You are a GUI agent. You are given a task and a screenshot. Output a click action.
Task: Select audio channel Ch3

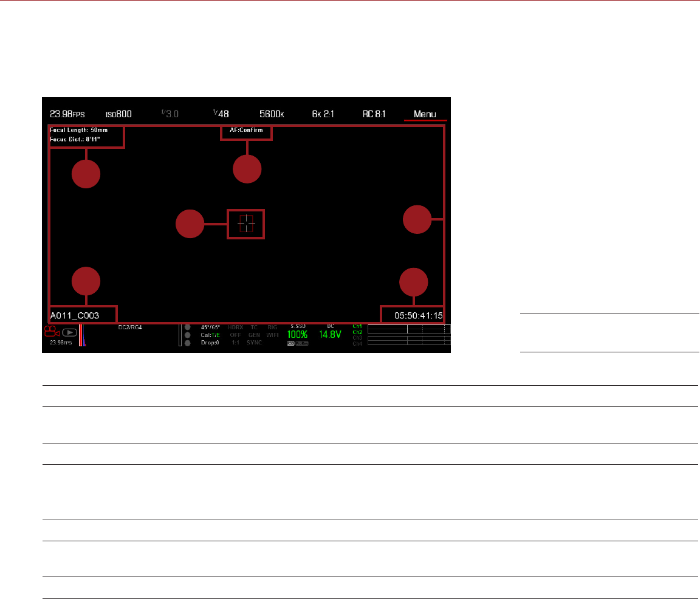coord(357,338)
